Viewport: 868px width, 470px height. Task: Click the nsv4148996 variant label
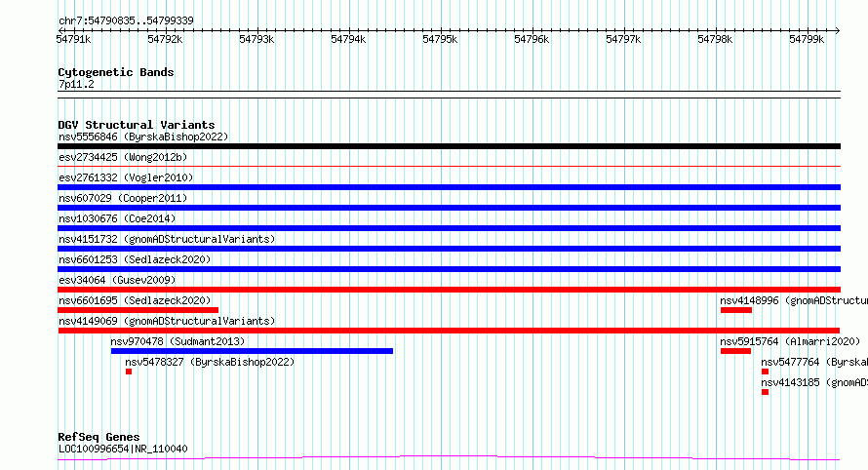(794, 300)
